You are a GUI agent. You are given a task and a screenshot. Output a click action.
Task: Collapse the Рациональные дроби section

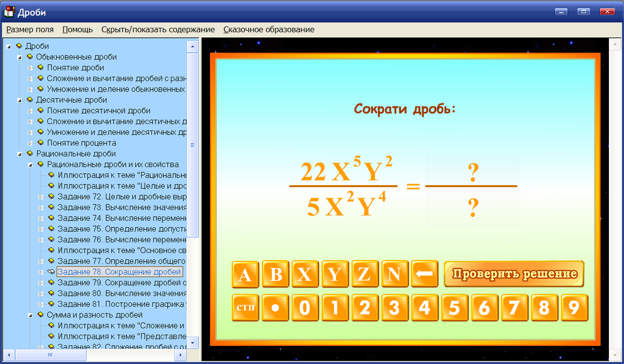coord(20,154)
